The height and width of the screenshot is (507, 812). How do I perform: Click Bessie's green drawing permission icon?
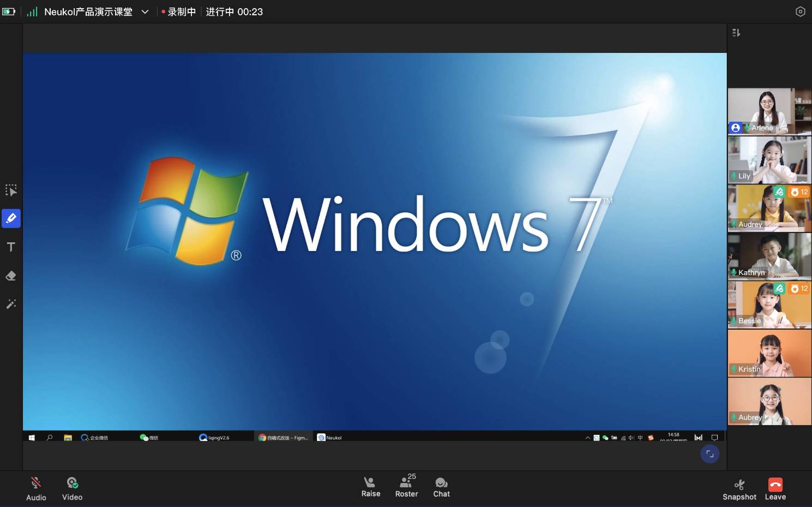point(779,288)
